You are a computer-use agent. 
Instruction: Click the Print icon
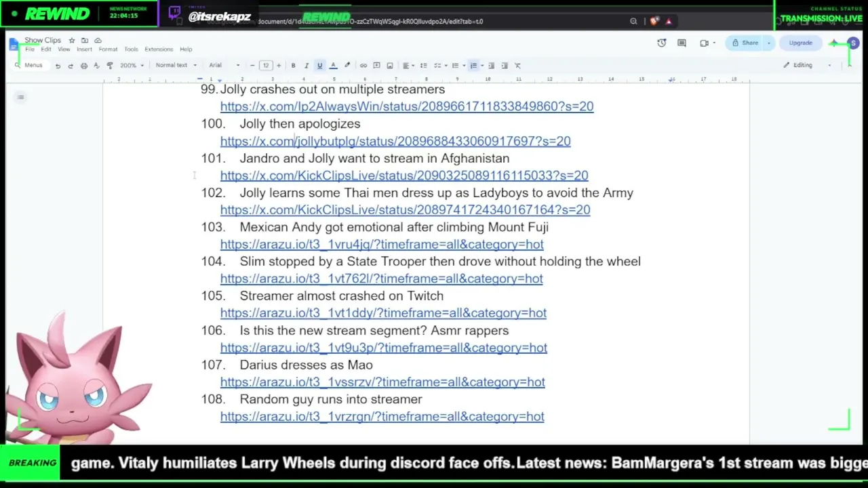[x=83, y=66]
